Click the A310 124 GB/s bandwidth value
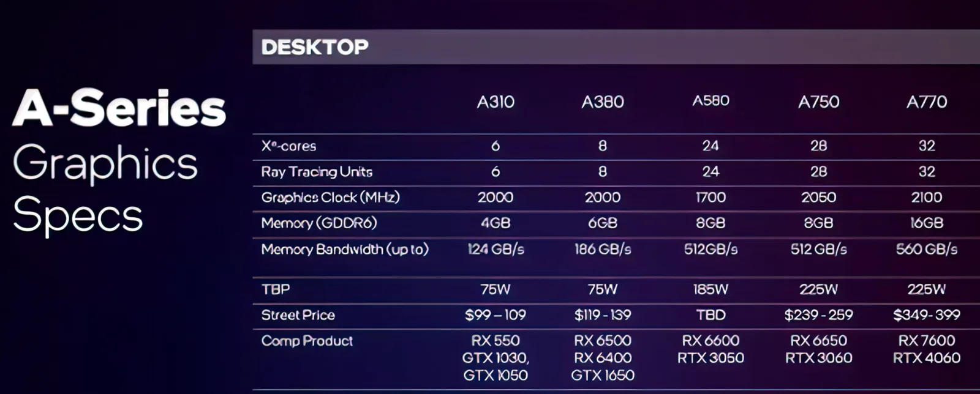 (496, 249)
